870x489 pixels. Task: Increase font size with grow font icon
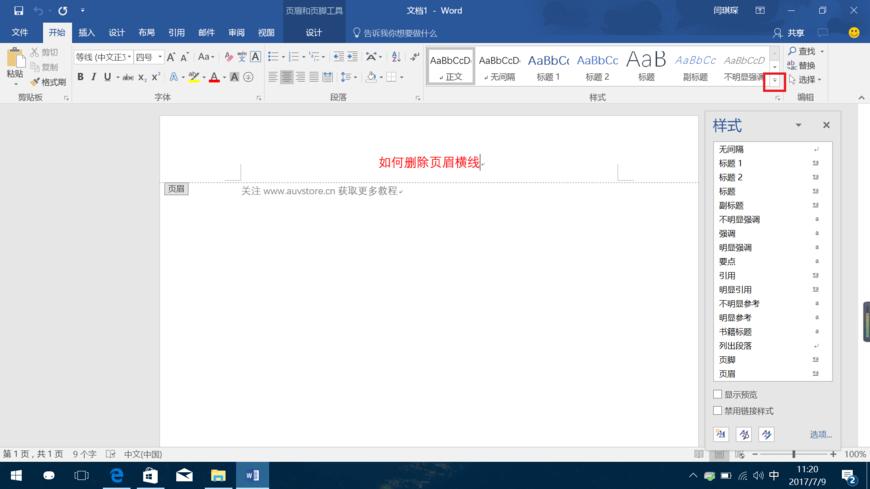point(171,57)
